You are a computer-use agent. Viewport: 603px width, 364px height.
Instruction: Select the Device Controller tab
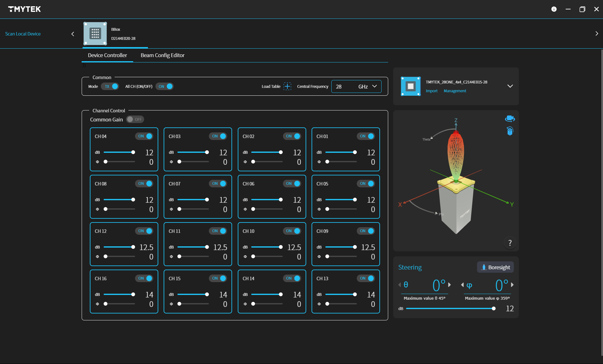[x=107, y=55]
